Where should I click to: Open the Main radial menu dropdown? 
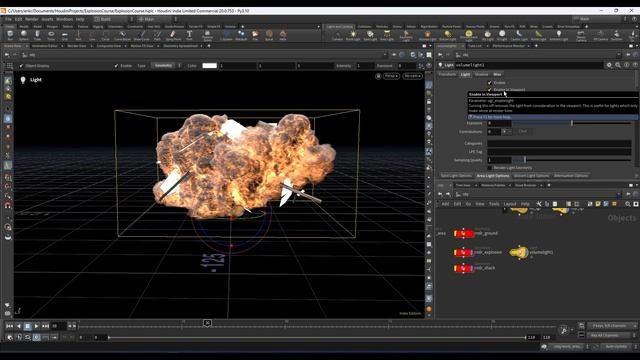[158, 19]
